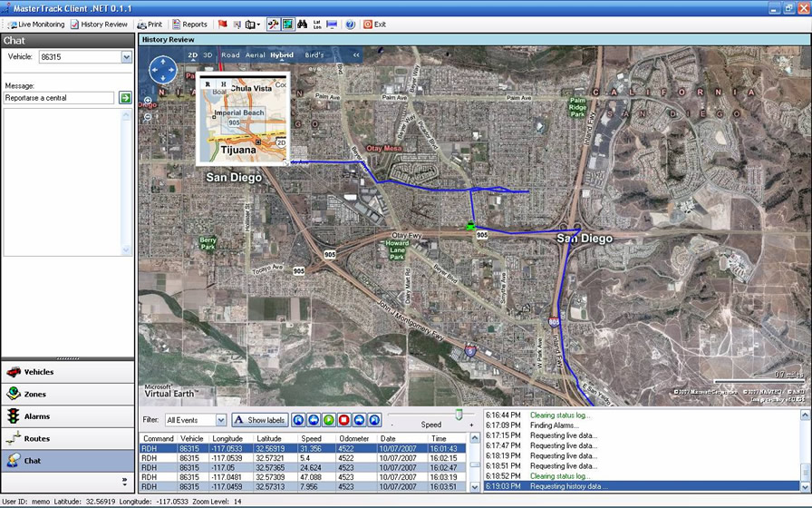This screenshot has width=812, height=508.
Task: Click the green vehicle marker on map
Action: coord(470,226)
